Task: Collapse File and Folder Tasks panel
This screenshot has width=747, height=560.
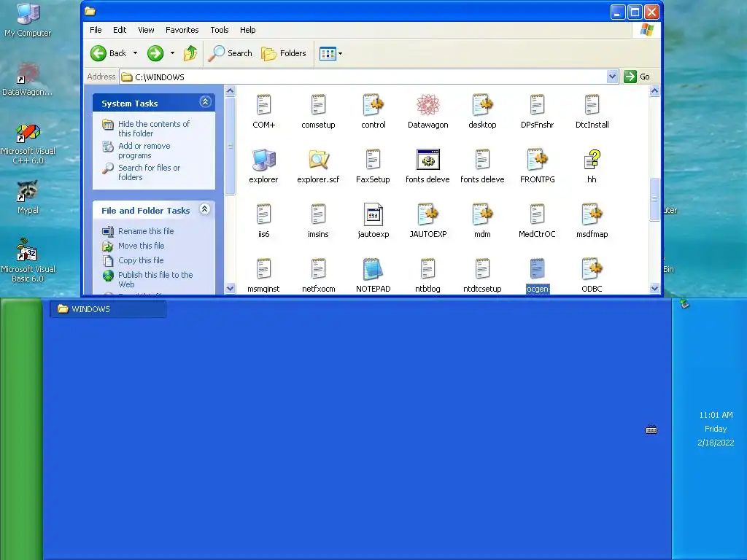Action: (x=205, y=209)
